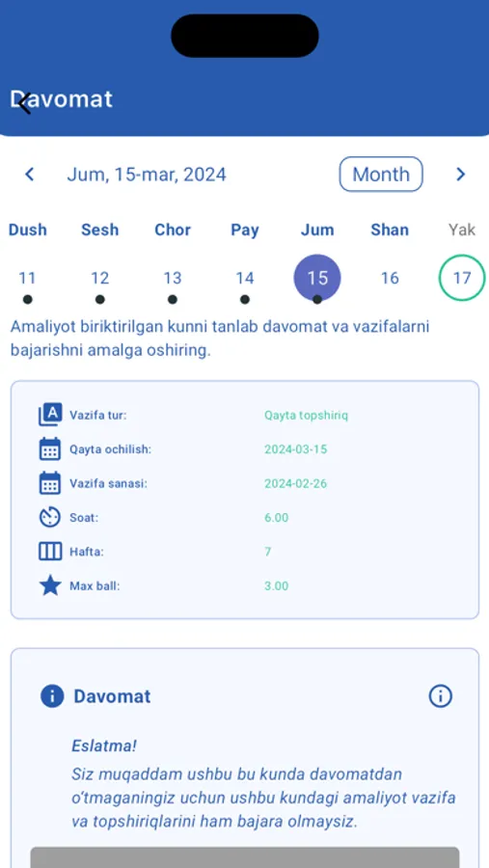Click the reopening date 2024-03-15
Screen dimensions: 489x868
(x=296, y=448)
